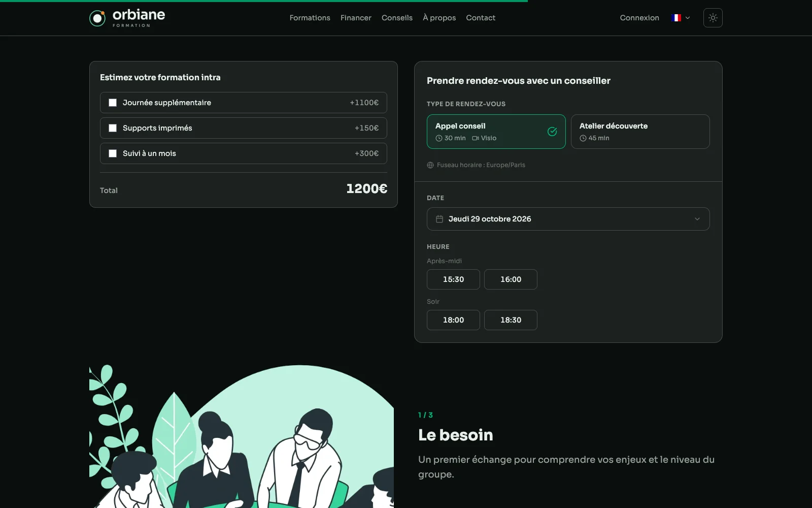Check the Journée supplémentaire checkbox
Viewport: 812px width, 508px height.
coord(113,103)
